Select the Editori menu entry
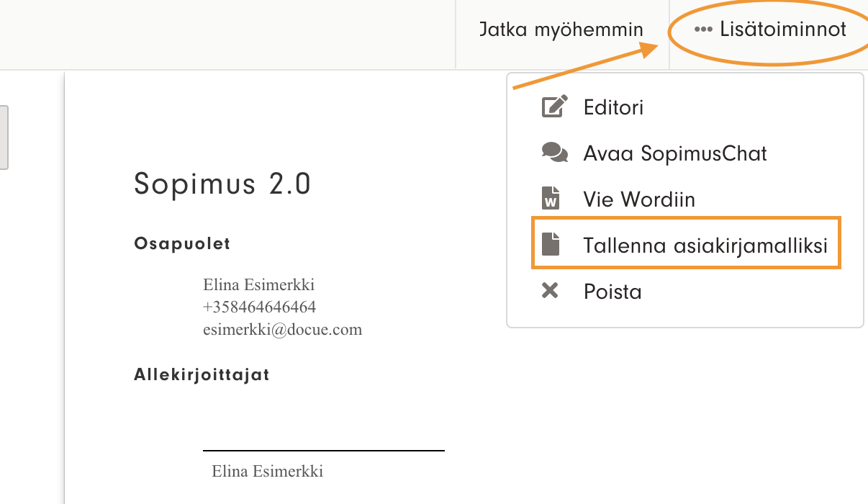The image size is (868, 504). click(x=613, y=107)
